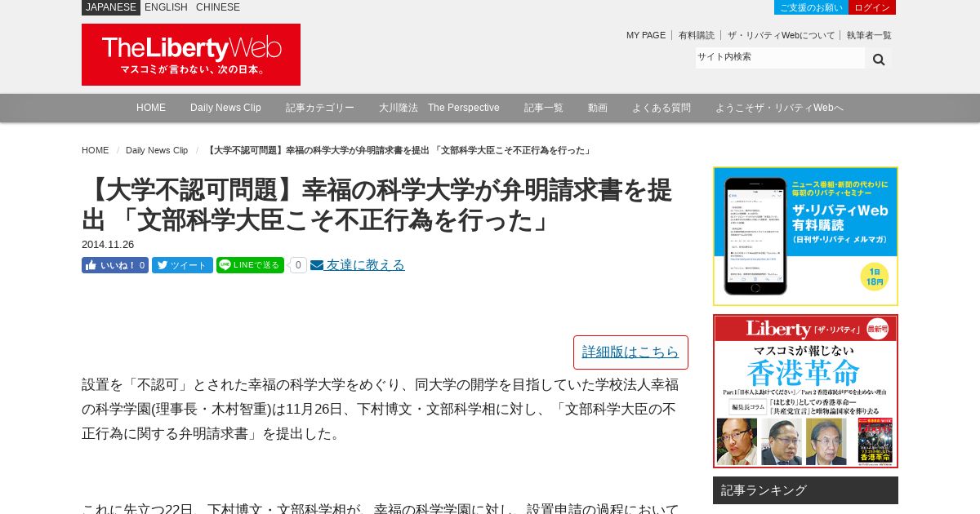Click the LINE share count bubble
Viewport: 980px width, 514px height.
click(x=298, y=265)
